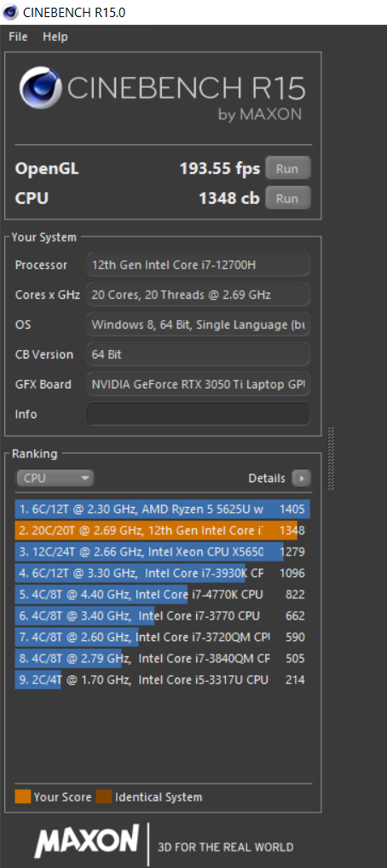Select the Intel Core i5-3317U ranking row
The height and width of the screenshot is (868, 387).
pos(163,679)
